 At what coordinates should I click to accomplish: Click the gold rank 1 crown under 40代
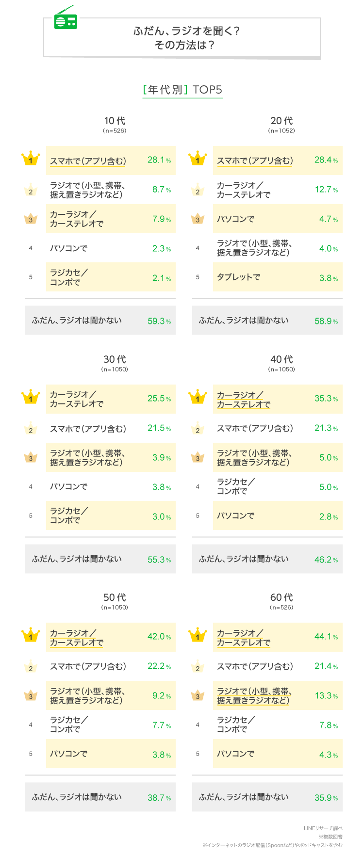pyautogui.click(x=198, y=398)
